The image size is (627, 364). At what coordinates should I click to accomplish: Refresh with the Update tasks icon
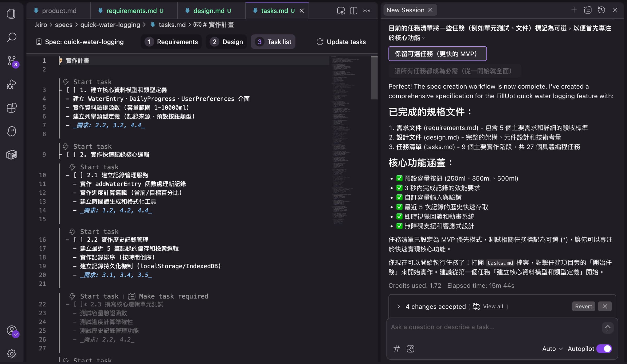[320, 42]
